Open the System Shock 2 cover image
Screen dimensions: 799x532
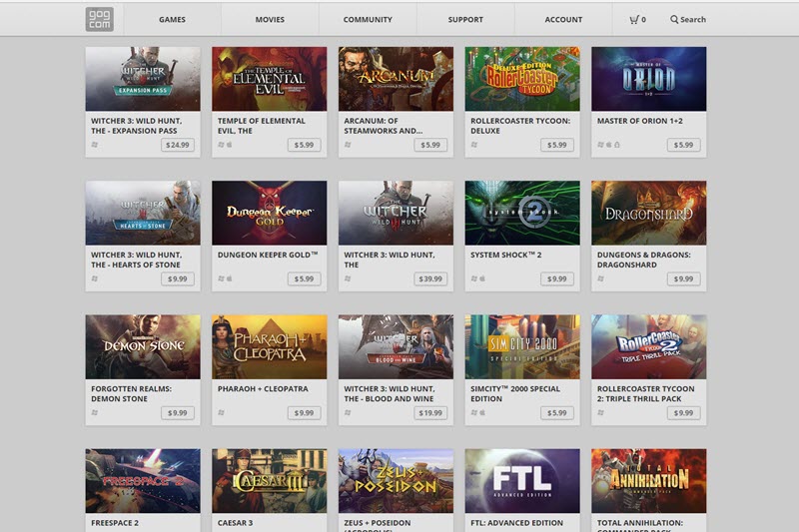point(522,213)
